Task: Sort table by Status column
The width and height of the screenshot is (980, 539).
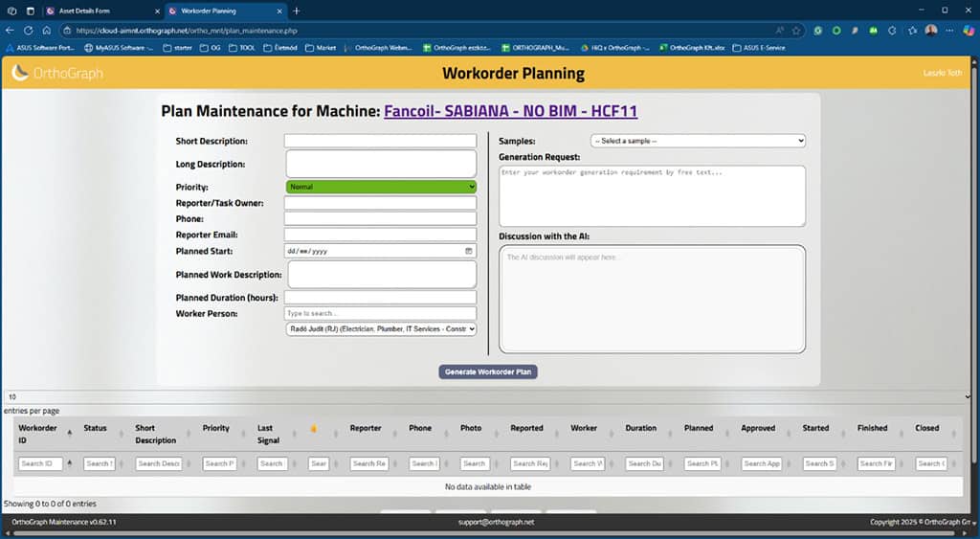Action: (x=95, y=428)
